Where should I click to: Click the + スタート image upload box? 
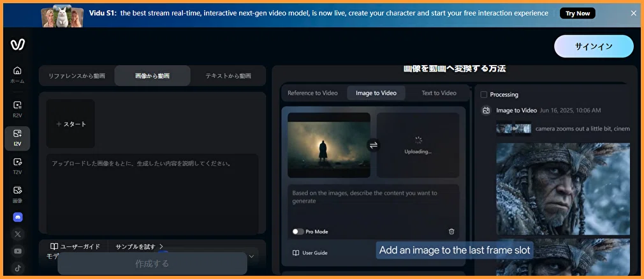71,123
